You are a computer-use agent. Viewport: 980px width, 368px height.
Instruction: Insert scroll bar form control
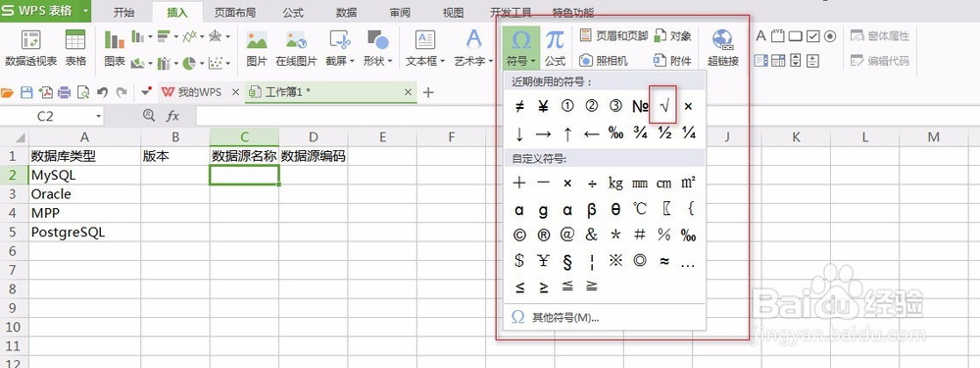click(x=796, y=61)
